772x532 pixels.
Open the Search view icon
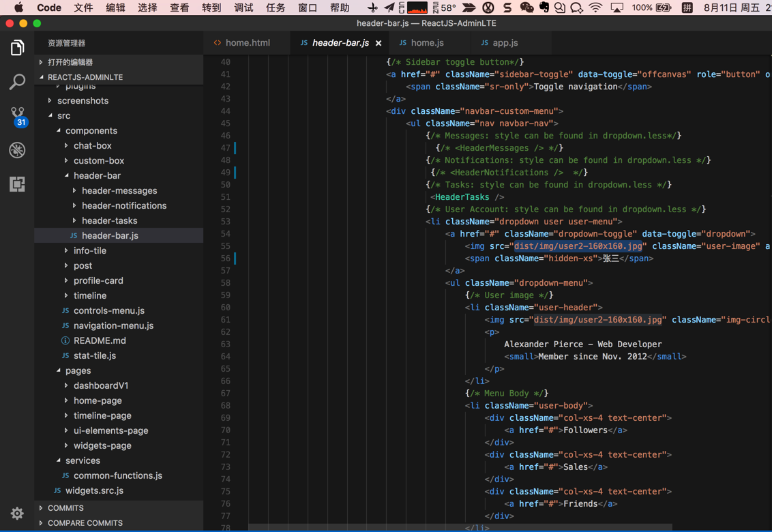(17, 82)
